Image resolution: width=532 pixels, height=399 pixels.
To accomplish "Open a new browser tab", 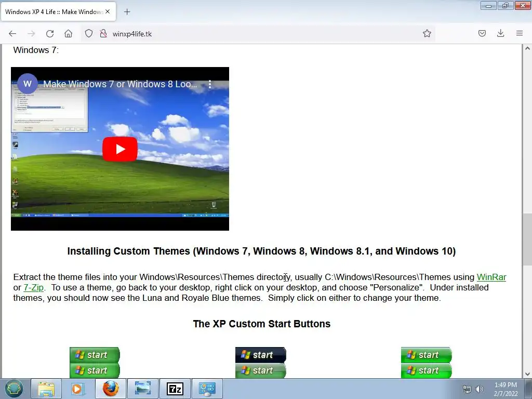I will point(127,12).
